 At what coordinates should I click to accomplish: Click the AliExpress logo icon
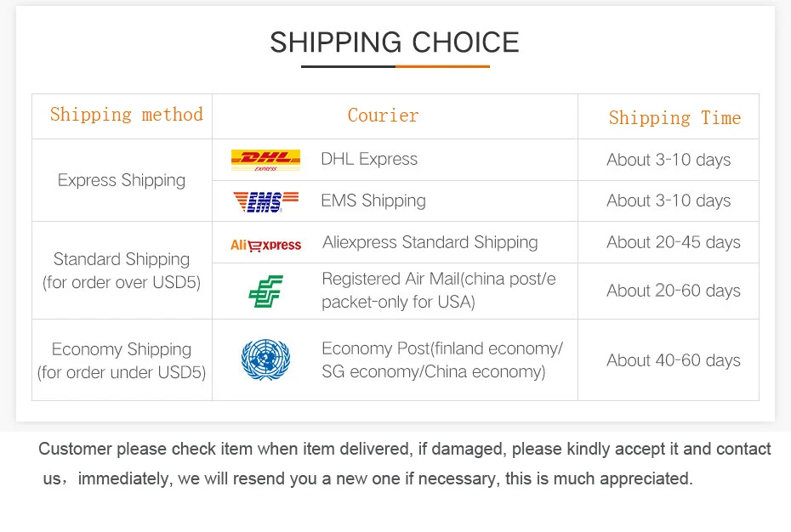pyautogui.click(x=265, y=245)
